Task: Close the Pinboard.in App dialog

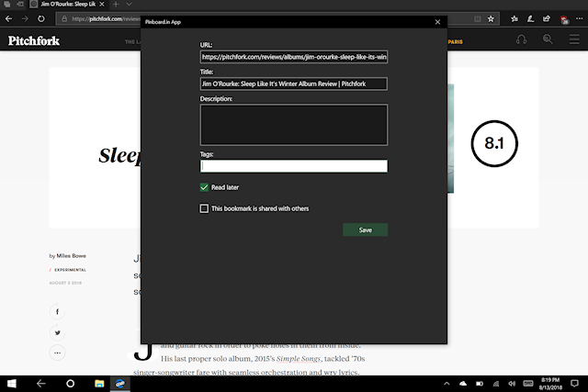Action: click(437, 22)
